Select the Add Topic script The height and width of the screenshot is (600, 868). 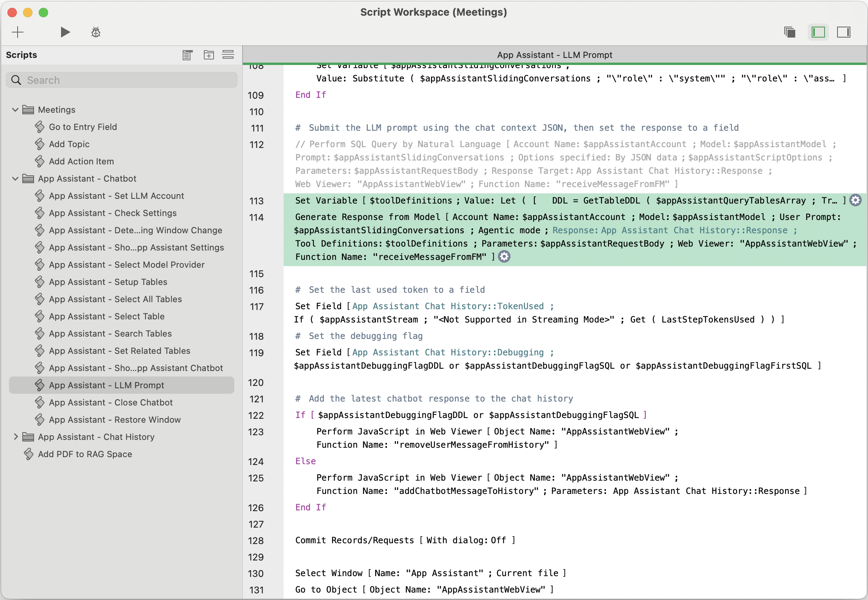coord(69,144)
